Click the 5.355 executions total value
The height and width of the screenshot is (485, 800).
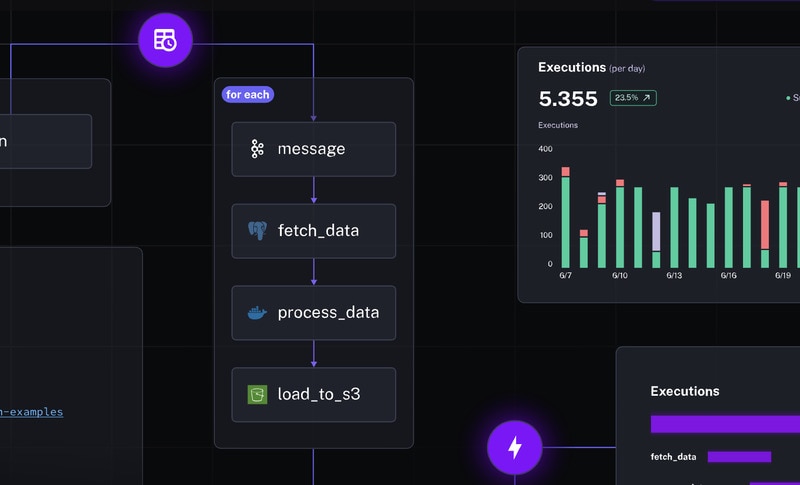[568, 98]
